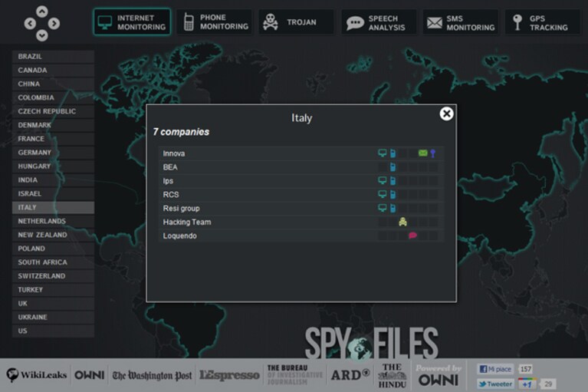Open the RCS company row

click(x=301, y=194)
